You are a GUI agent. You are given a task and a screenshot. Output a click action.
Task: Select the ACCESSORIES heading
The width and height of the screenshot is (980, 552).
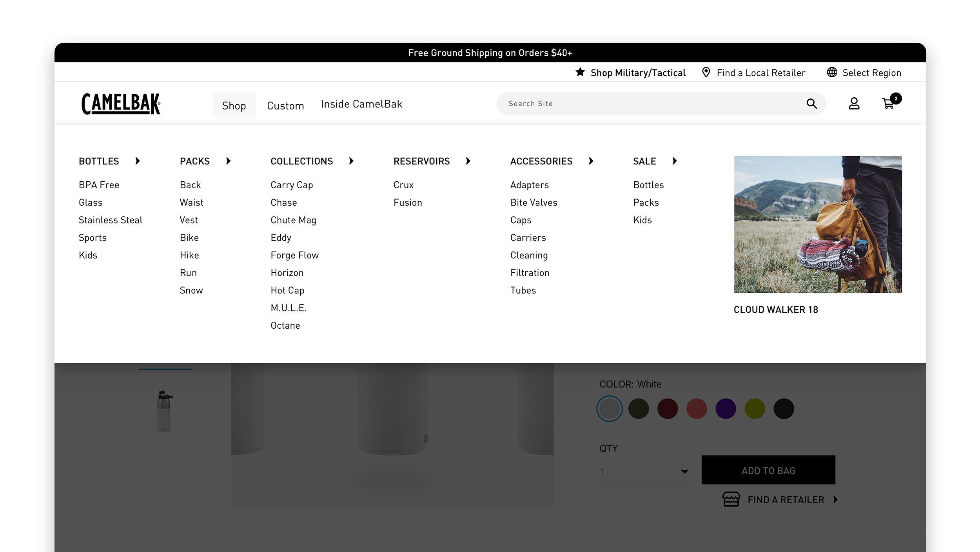click(541, 161)
